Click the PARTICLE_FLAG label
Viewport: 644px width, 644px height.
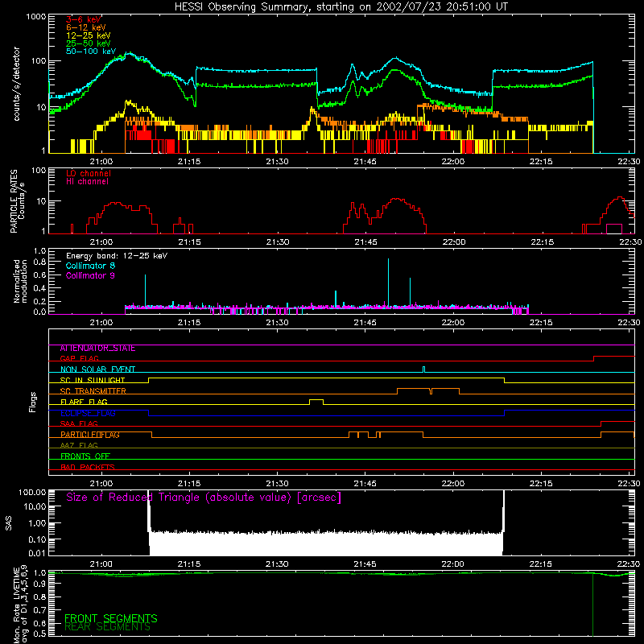coord(90,435)
